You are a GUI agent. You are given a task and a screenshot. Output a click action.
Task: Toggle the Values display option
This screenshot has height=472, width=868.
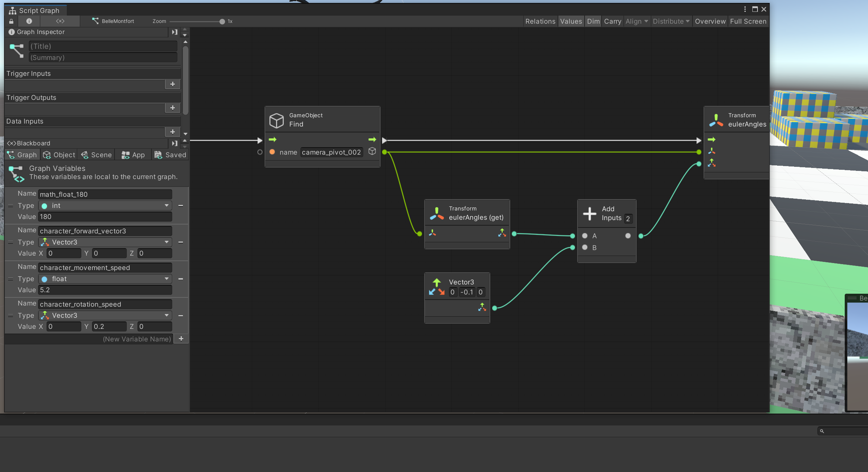point(571,21)
